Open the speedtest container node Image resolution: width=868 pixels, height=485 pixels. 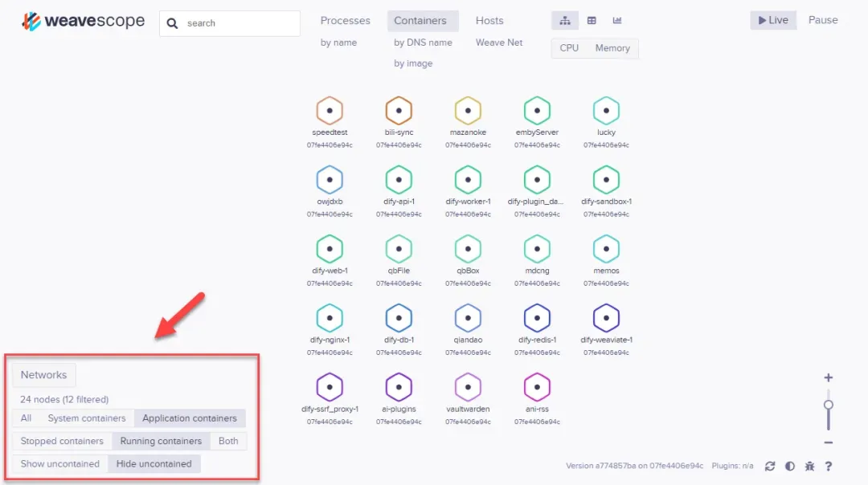330,111
